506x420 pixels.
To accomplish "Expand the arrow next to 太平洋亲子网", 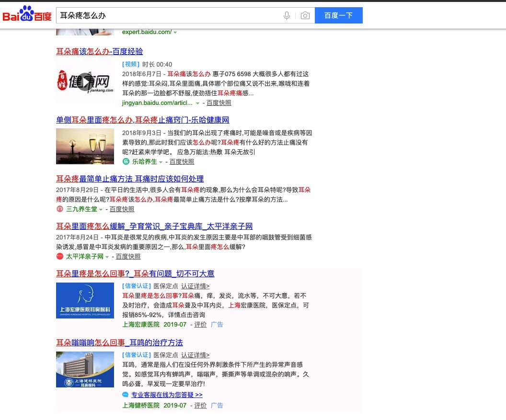I will pyautogui.click(x=107, y=257).
